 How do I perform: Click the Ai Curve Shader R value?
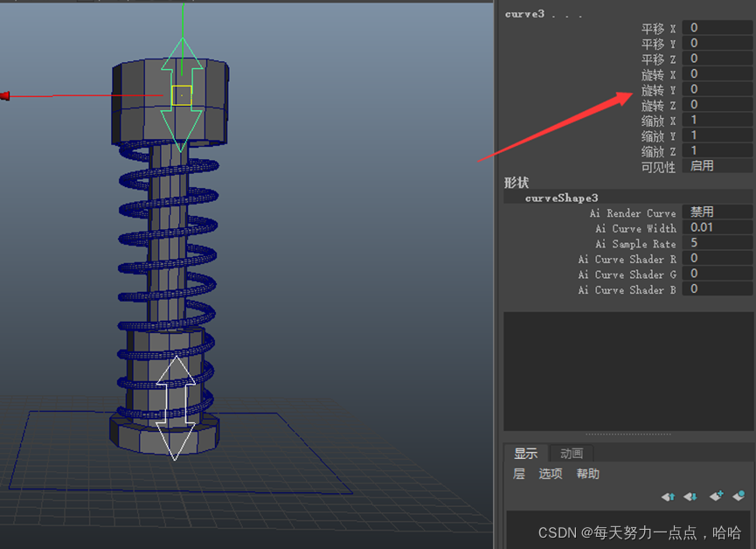(x=718, y=258)
